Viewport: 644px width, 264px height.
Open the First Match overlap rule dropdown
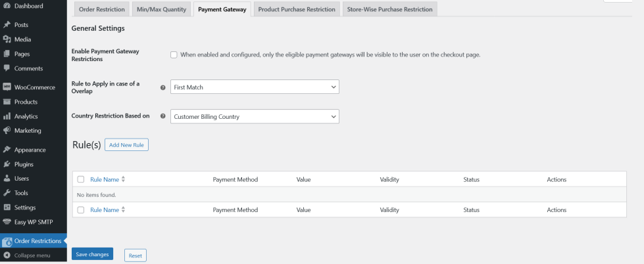tap(254, 87)
